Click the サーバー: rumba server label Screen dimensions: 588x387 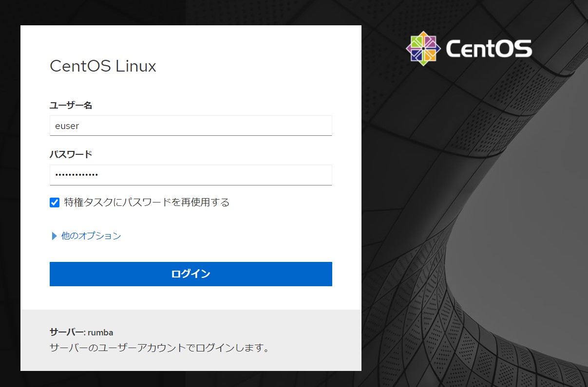[81, 332]
